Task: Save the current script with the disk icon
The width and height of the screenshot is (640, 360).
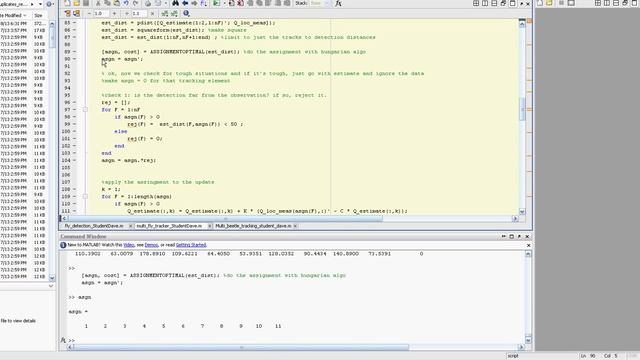Action: pyautogui.click(x=86, y=3)
